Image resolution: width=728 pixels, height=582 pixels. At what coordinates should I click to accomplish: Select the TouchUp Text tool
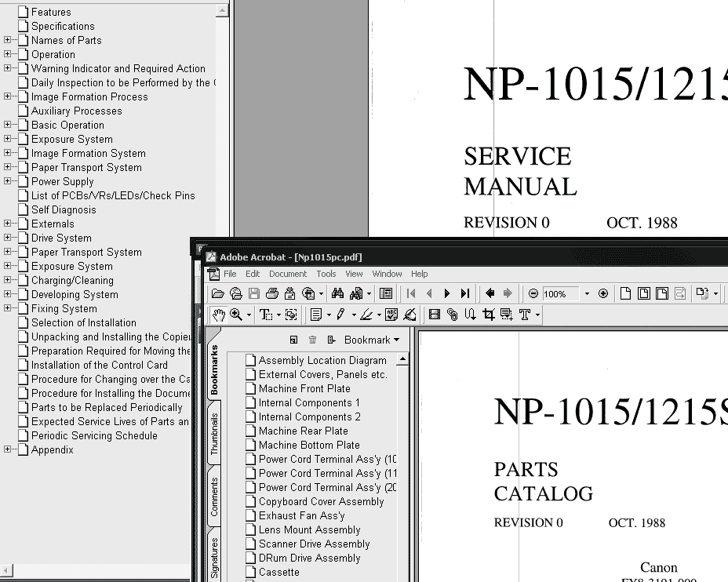click(x=525, y=315)
